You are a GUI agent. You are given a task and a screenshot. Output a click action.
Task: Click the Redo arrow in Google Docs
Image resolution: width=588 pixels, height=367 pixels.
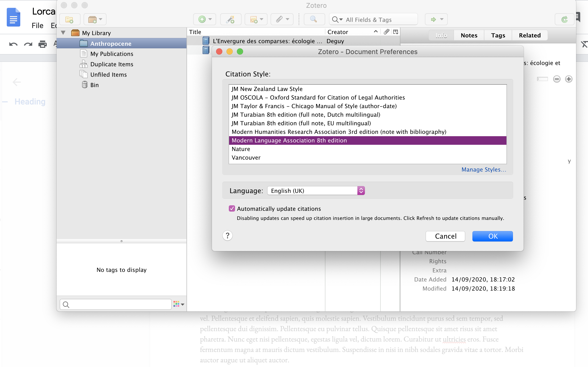[28, 44]
